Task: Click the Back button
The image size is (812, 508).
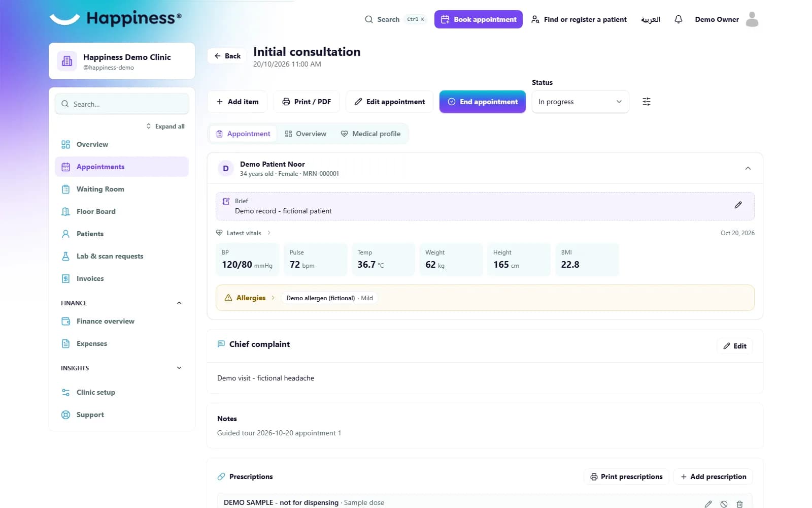Action: pos(227,56)
